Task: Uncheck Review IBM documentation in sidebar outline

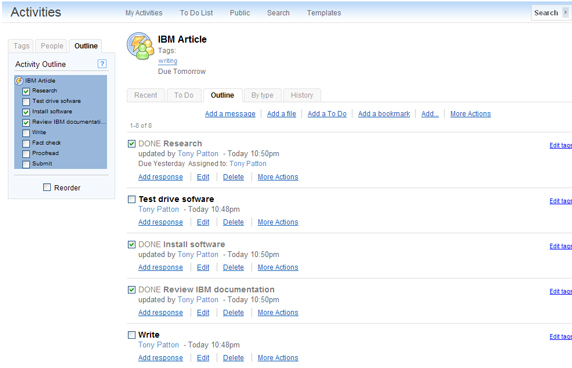Action: coord(26,123)
